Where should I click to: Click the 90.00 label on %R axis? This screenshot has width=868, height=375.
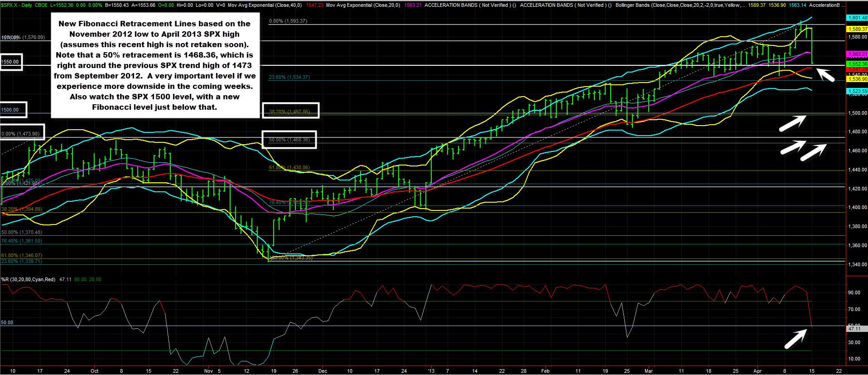click(854, 292)
